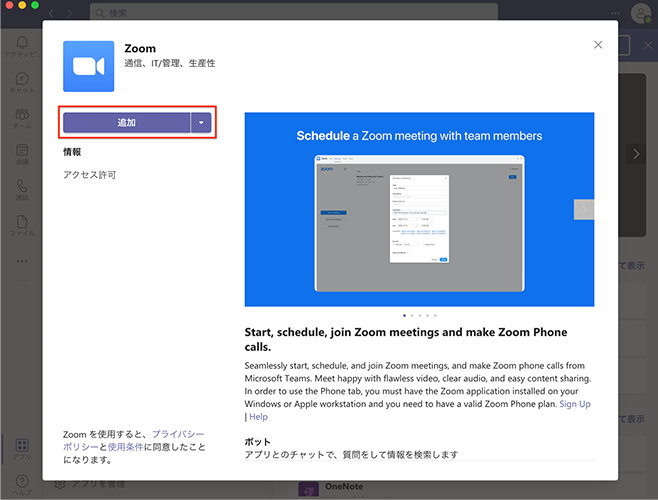Click the Schedule a Zoom meeting preview image
Image resolution: width=658 pixels, height=500 pixels.
pos(419,209)
